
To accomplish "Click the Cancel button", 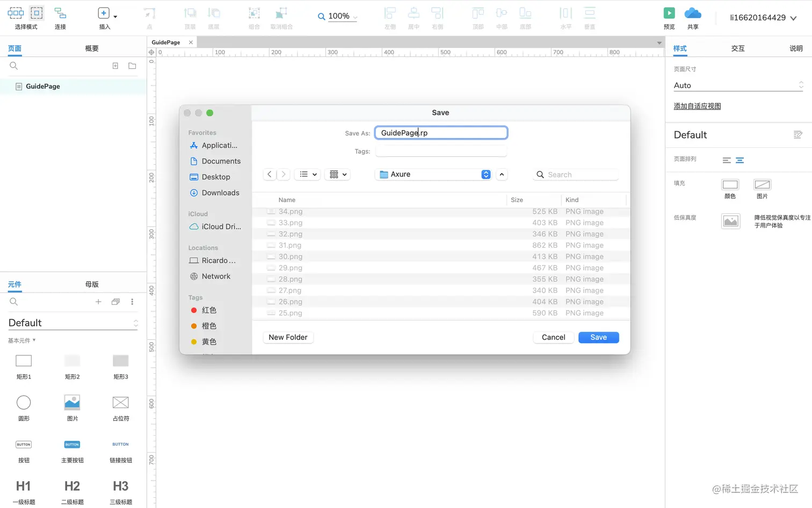I will pyautogui.click(x=553, y=337).
